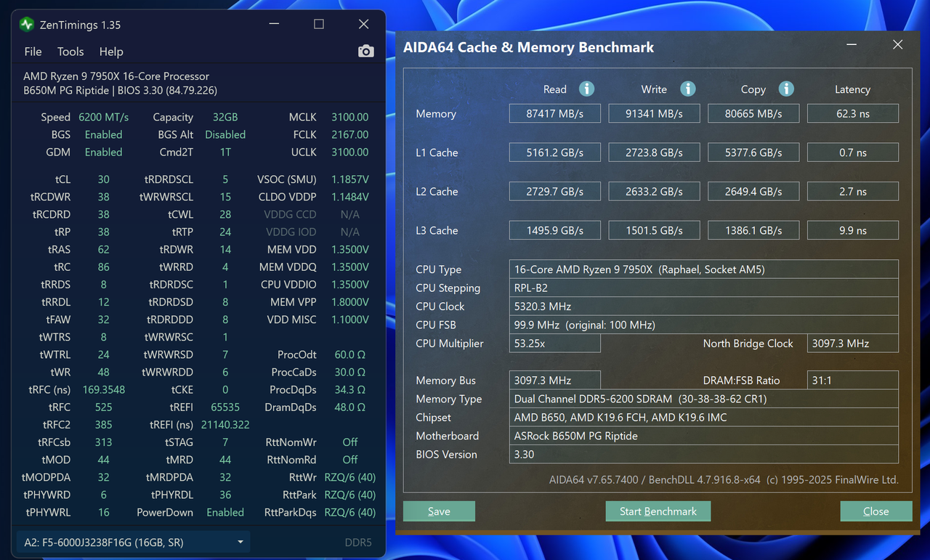
Task: Click the CPU FSB field 99.9 MHz
Action: click(x=704, y=325)
